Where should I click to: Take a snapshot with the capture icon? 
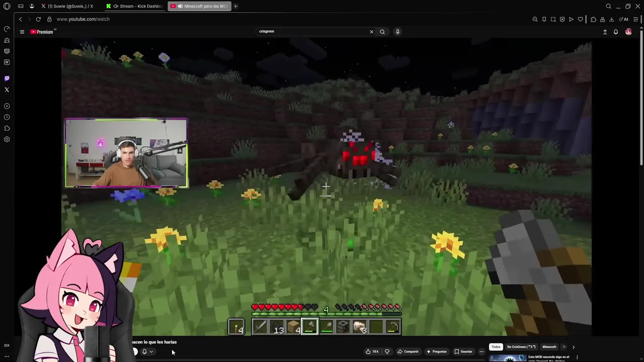[553, 19]
